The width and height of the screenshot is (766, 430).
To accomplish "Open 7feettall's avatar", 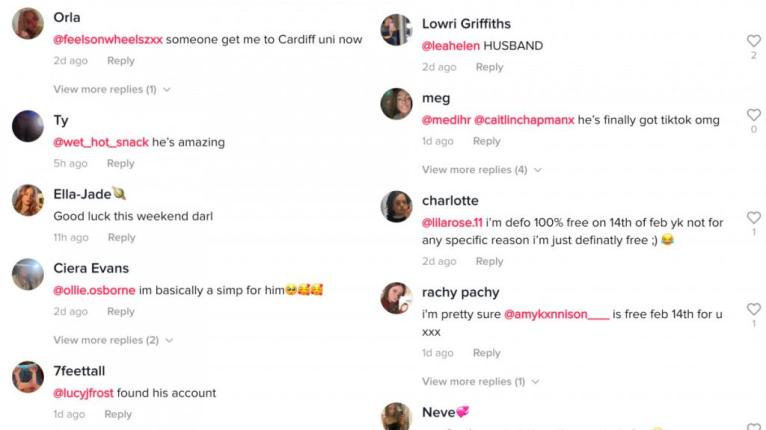I will [x=28, y=377].
